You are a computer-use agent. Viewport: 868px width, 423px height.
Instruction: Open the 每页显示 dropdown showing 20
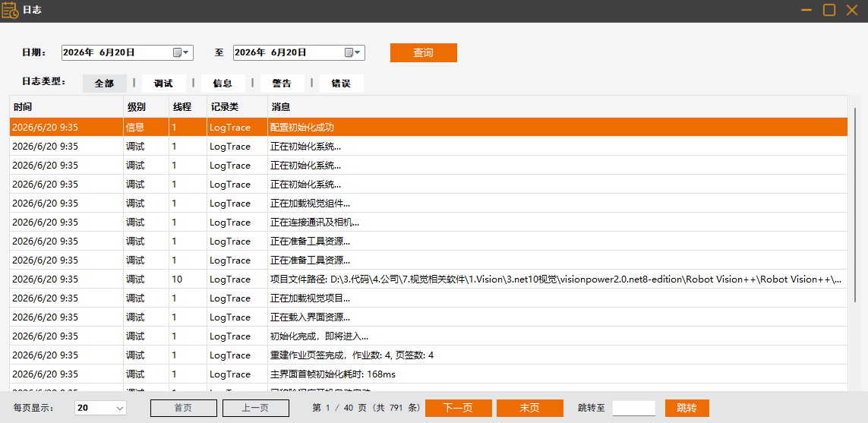[101, 408]
